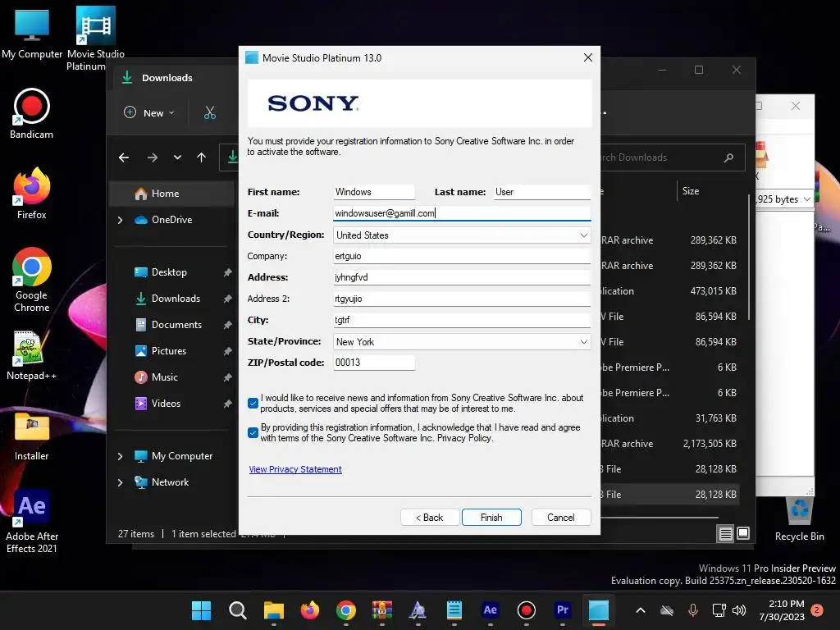This screenshot has height=630, width=840.
Task: Open Firefox desktop shortcut
Action: [x=32, y=194]
